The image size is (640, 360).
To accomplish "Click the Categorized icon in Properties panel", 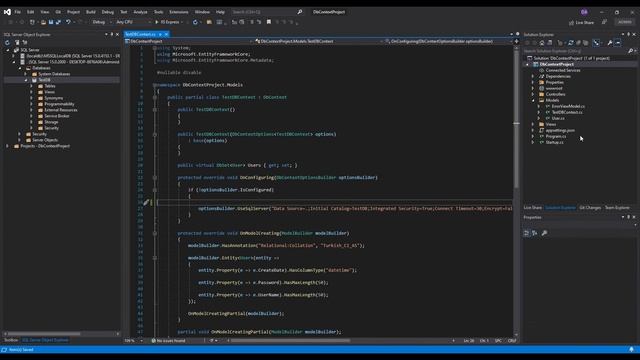I will click(527, 233).
